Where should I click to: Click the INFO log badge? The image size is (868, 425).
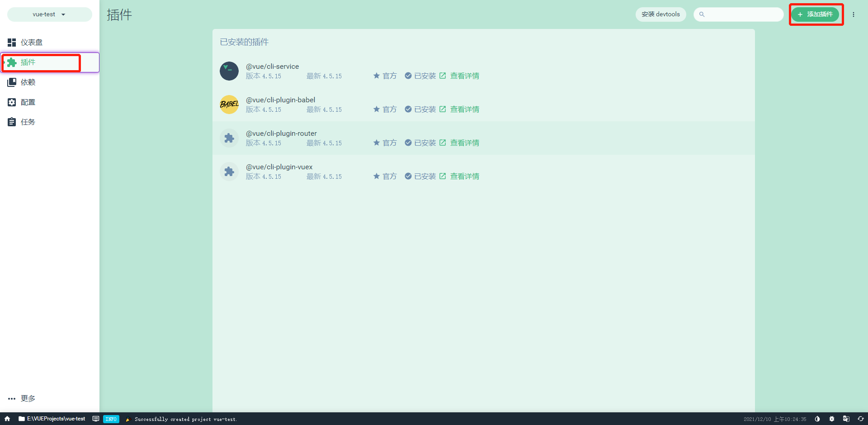(111, 419)
